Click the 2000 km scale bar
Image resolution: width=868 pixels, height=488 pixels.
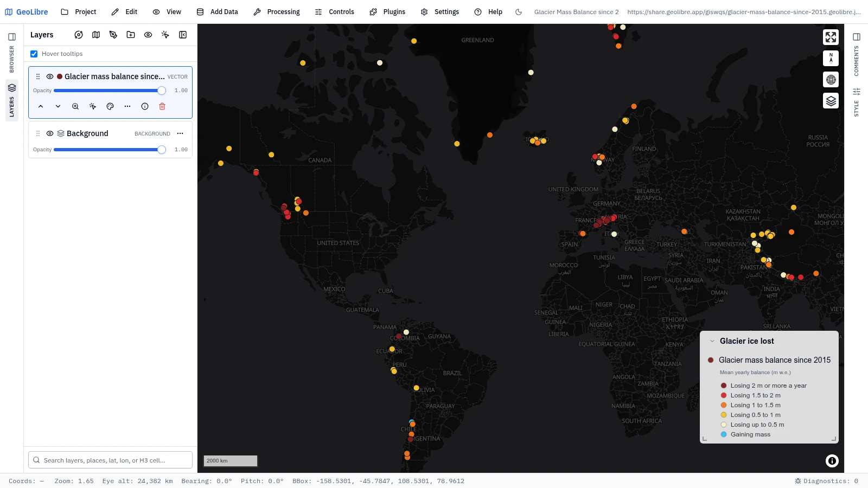pos(230,461)
